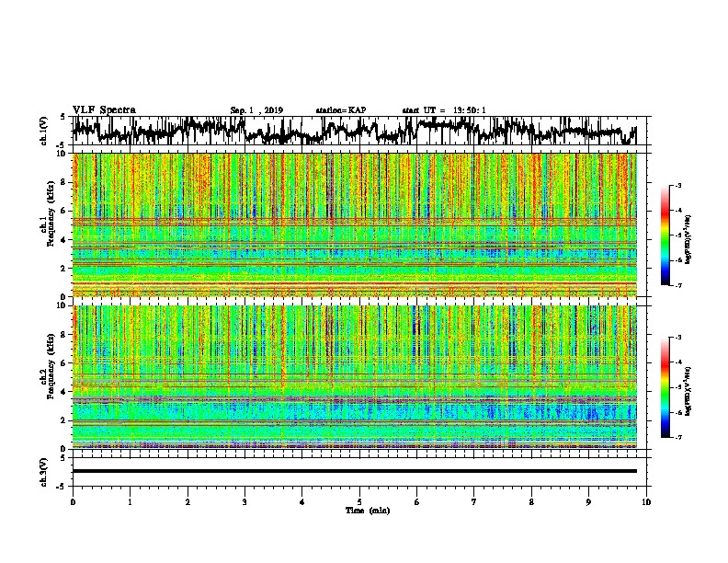This screenshot has height=563, width=728.
Task: Click the '-3' label on ch.1 colorbar
Action: (x=677, y=185)
